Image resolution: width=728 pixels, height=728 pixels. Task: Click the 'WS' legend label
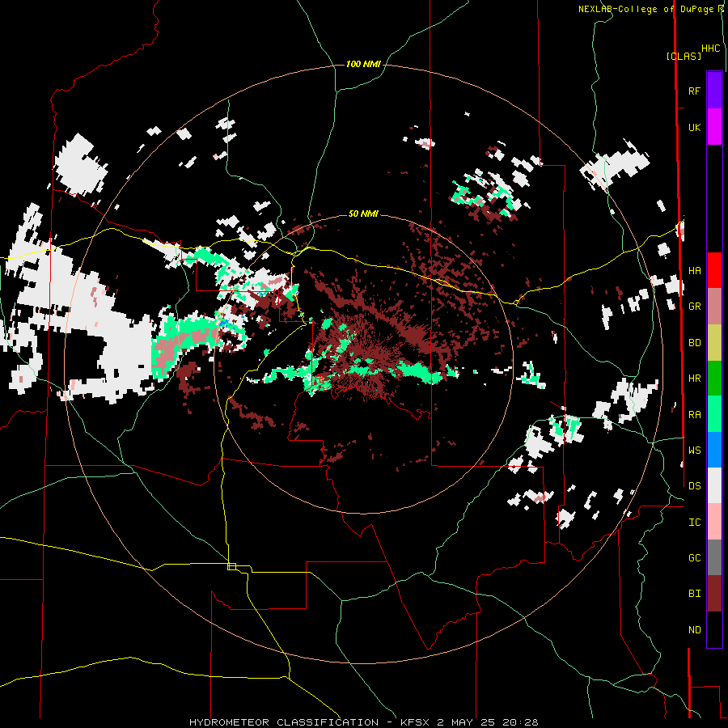pos(694,451)
